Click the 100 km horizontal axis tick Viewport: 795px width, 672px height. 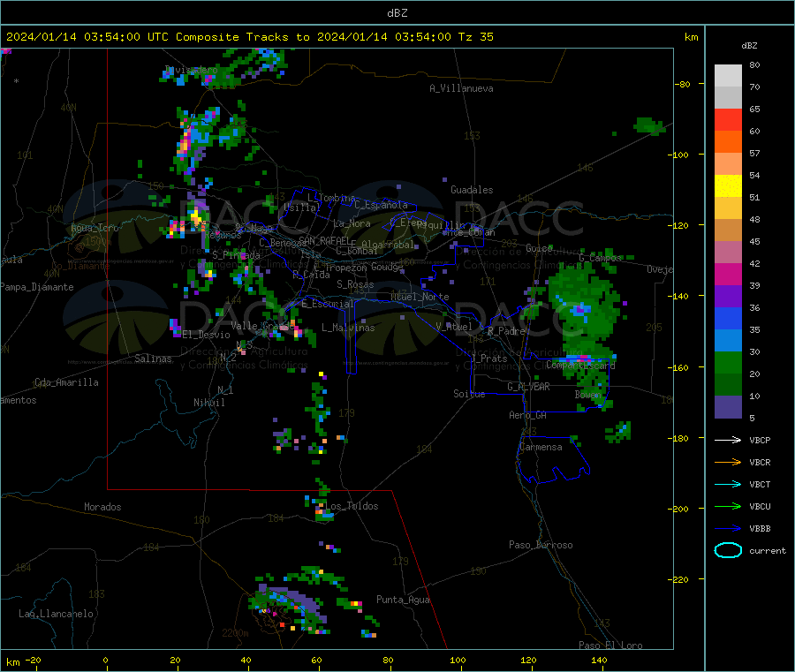pyautogui.click(x=458, y=660)
